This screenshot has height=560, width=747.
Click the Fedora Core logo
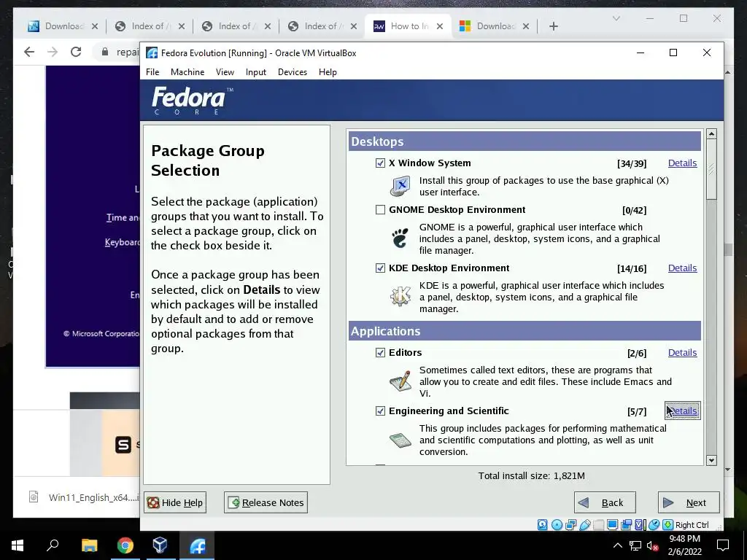(193, 101)
